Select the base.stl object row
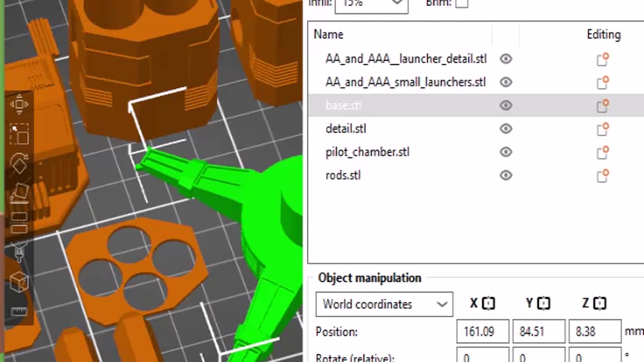Viewport: 644px width, 362px height. pyautogui.click(x=476, y=106)
